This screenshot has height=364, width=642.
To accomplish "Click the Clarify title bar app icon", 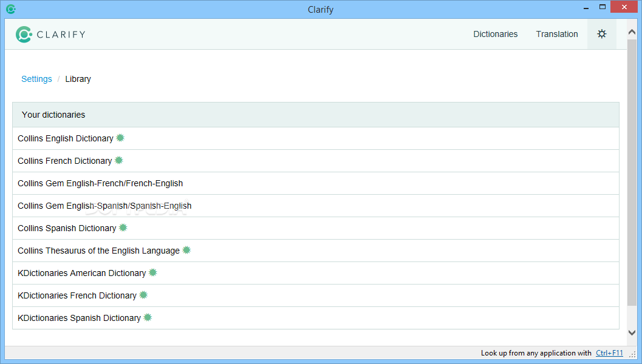I will (x=11, y=9).
